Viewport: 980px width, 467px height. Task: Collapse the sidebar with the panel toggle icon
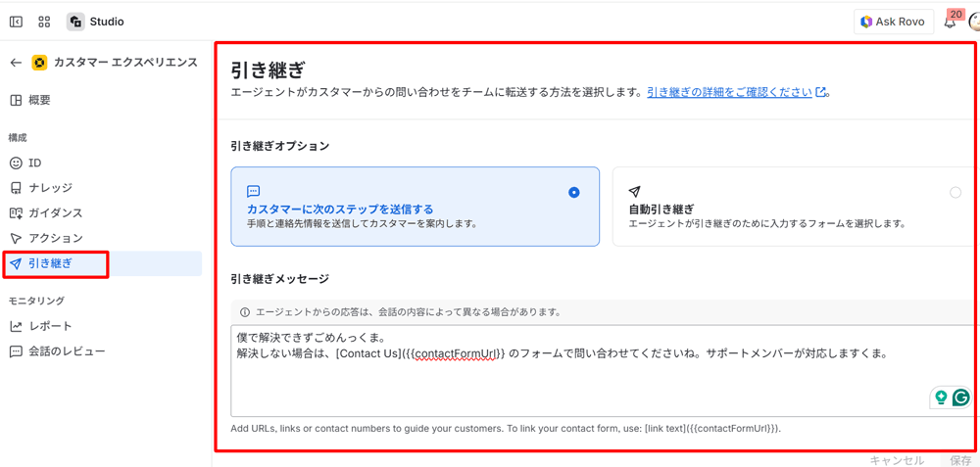(x=17, y=22)
